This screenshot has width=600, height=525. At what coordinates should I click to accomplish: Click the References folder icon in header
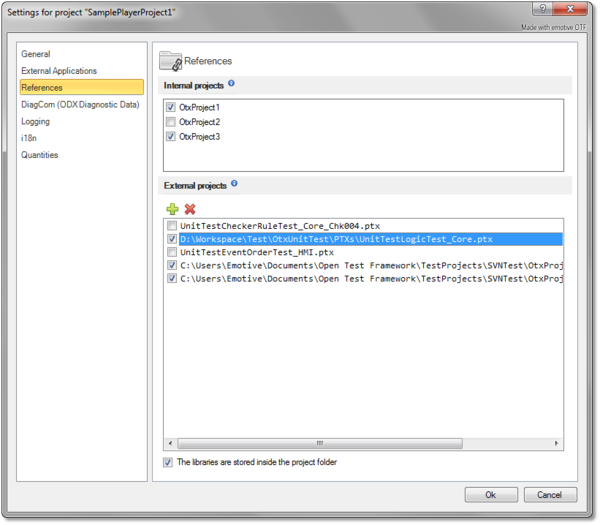click(x=170, y=60)
